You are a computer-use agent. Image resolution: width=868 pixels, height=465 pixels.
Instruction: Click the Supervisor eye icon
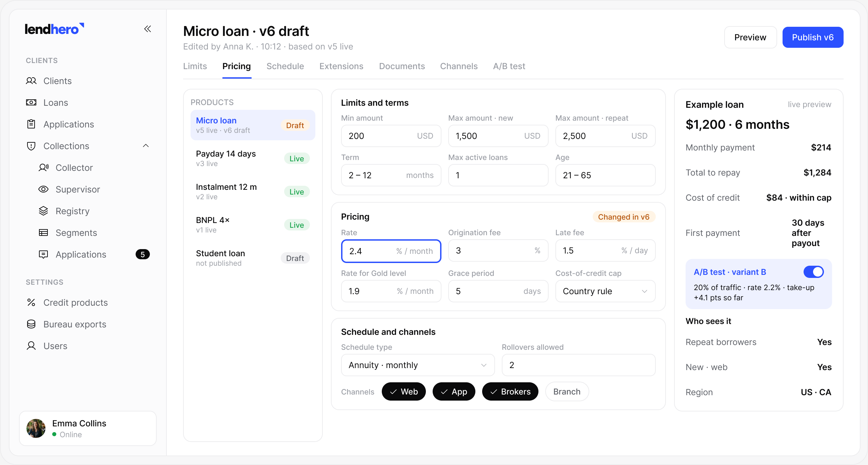coord(43,189)
